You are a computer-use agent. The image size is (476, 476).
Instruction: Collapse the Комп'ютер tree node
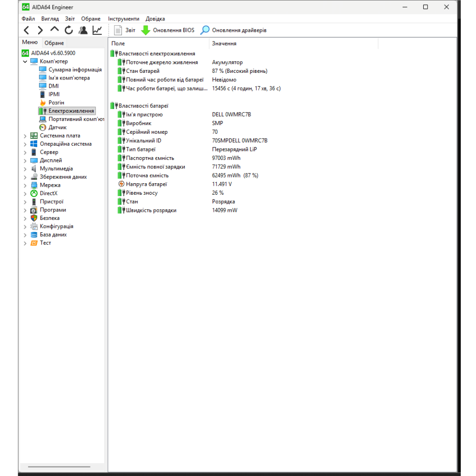[25, 61]
